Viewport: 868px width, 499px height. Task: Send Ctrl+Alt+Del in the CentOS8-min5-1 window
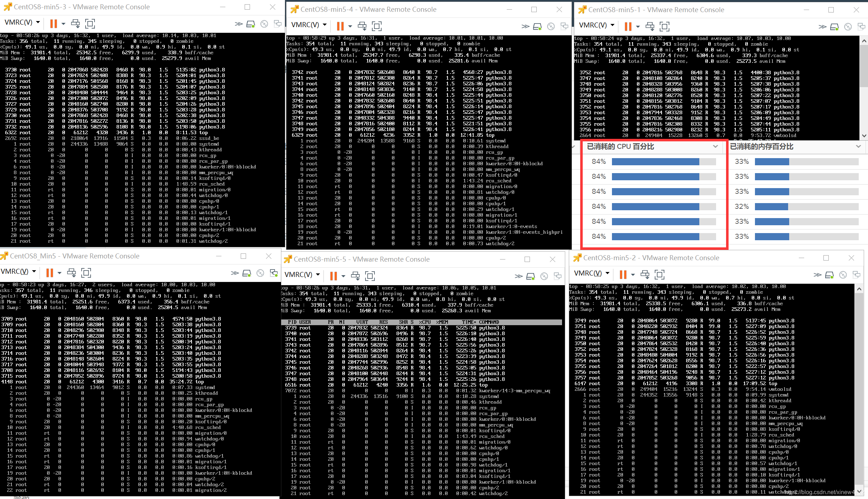point(650,26)
